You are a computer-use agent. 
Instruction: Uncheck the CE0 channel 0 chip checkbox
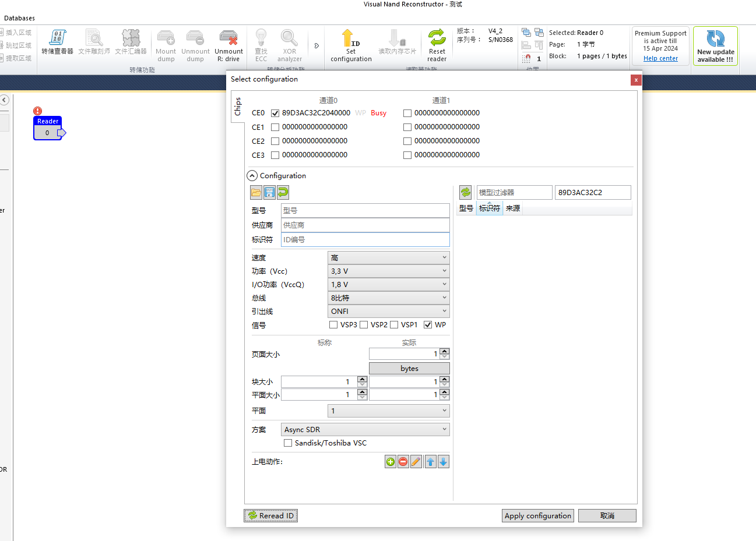275,113
